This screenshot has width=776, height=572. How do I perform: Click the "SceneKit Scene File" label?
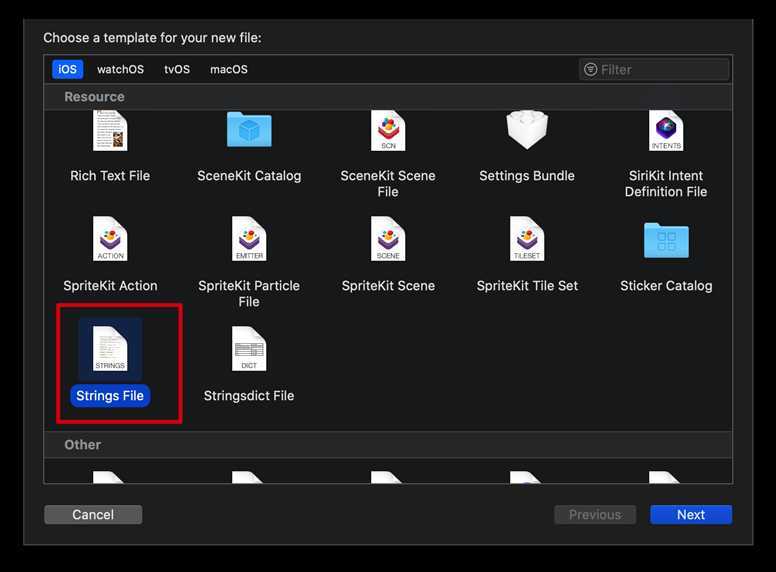(388, 184)
